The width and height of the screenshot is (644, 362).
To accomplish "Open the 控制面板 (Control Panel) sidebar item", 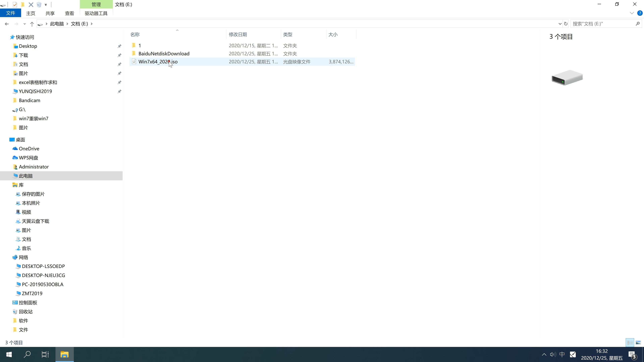I will point(28,302).
